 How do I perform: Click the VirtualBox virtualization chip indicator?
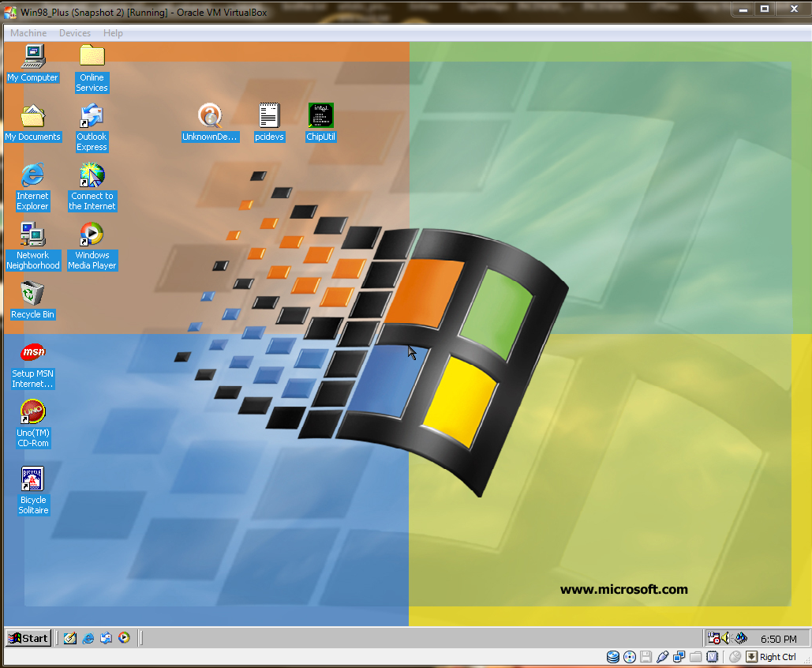tap(713, 657)
